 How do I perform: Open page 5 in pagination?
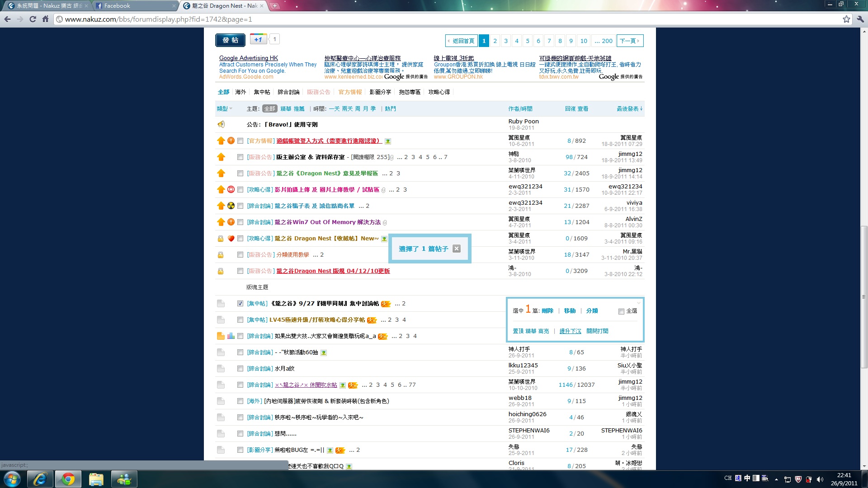click(528, 41)
